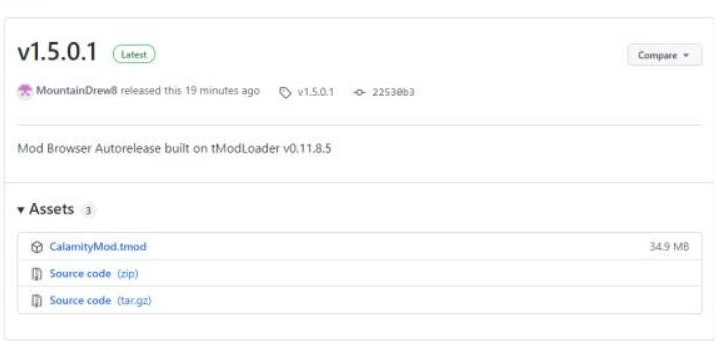The width and height of the screenshot is (715, 361).
Task: Collapse the Assets section triangle
Action: 21,210
